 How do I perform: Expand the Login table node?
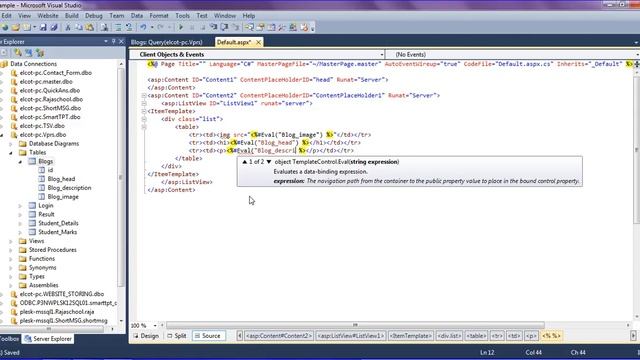click(20, 206)
